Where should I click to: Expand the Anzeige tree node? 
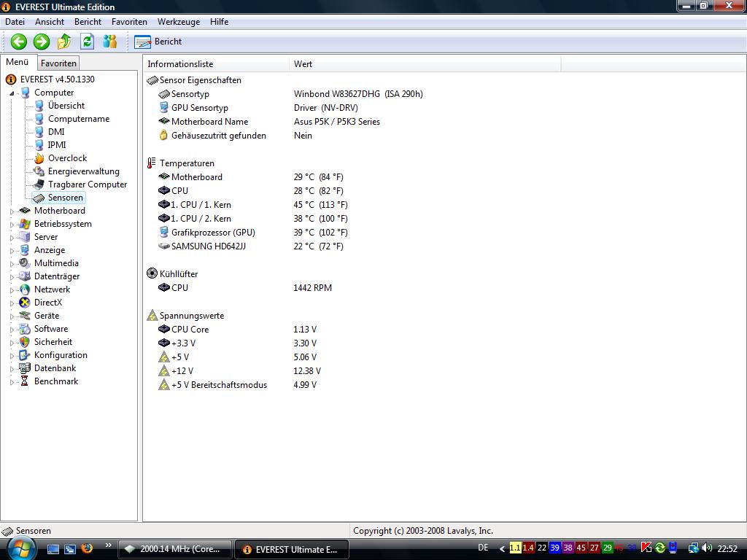point(12,251)
